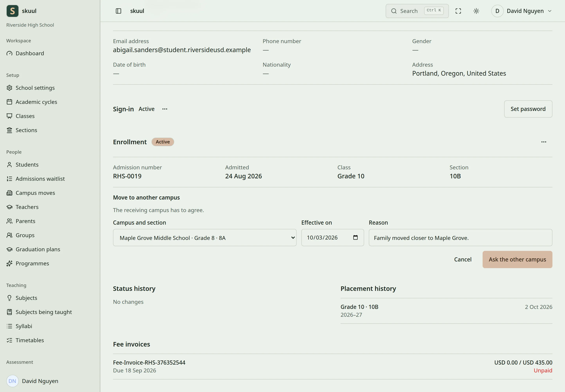This screenshot has width=565, height=392.
Task: Click the student's email address
Action: coord(182,50)
